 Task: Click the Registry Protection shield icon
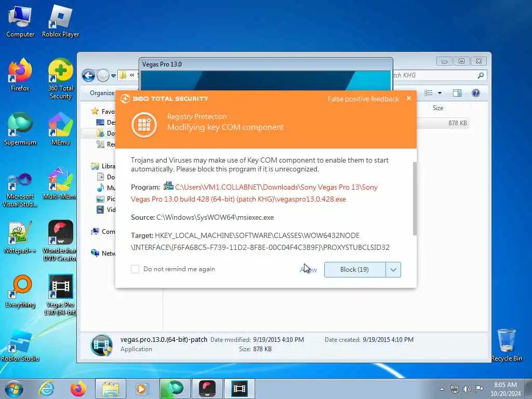click(144, 125)
